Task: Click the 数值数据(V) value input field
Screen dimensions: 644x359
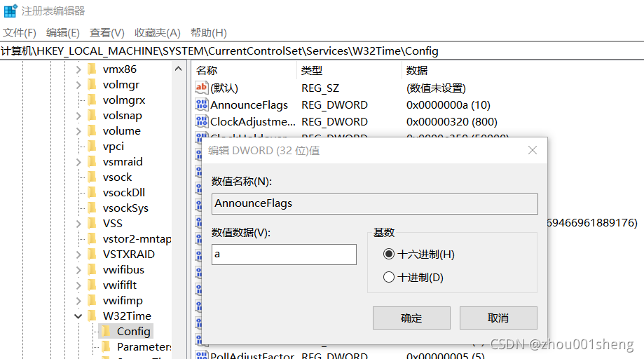Action: [x=284, y=255]
